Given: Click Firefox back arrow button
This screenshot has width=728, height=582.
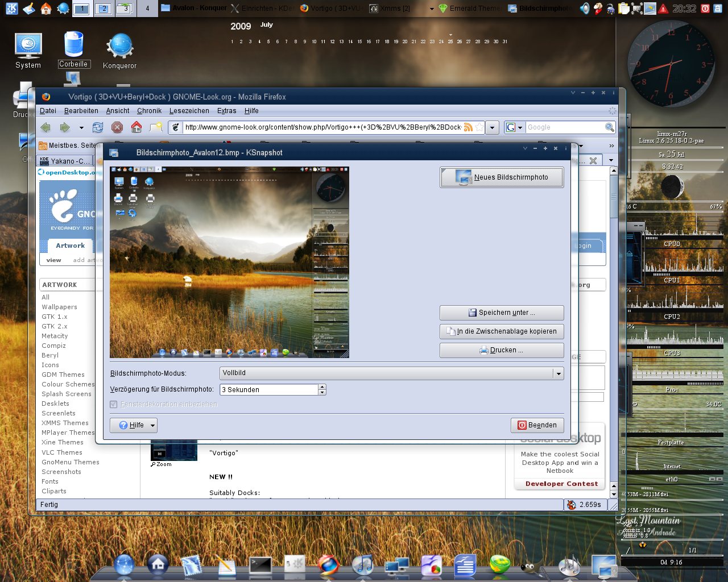Looking at the screenshot, I should (46, 127).
